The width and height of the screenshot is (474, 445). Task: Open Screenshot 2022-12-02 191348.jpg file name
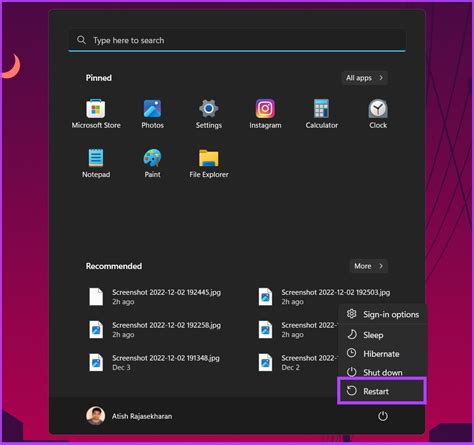tap(166, 358)
